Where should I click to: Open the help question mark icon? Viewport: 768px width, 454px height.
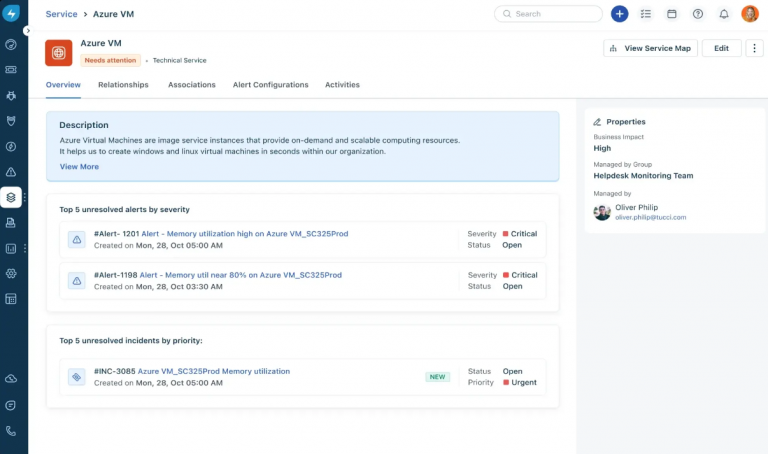(x=697, y=14)
